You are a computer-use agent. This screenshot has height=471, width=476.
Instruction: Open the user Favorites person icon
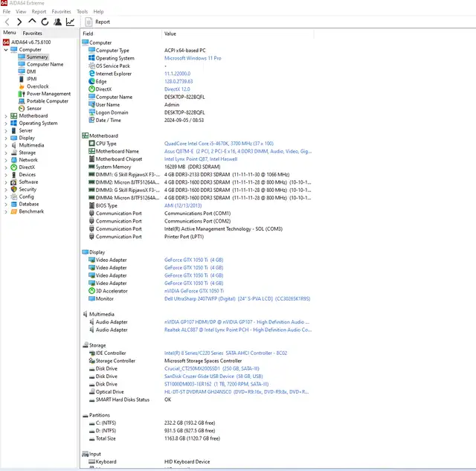point(57,22)
